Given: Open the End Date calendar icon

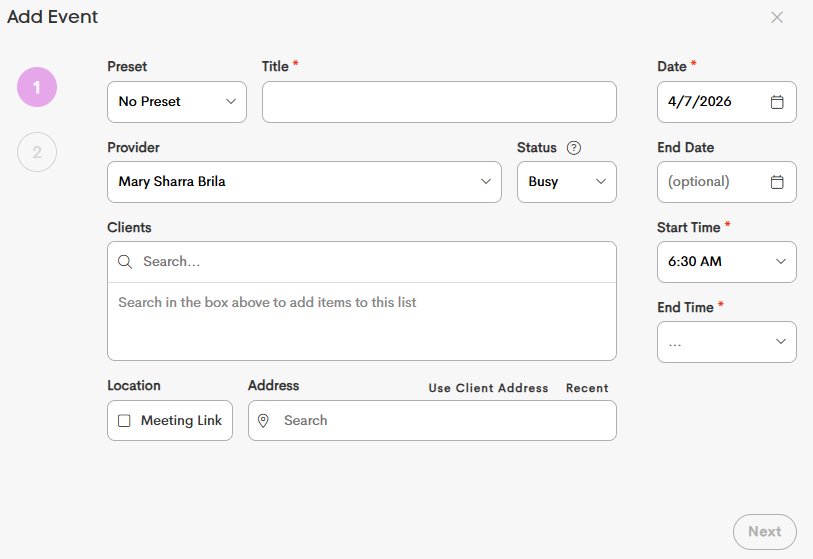Looking at the screenshot, I should tap(777, 182).
